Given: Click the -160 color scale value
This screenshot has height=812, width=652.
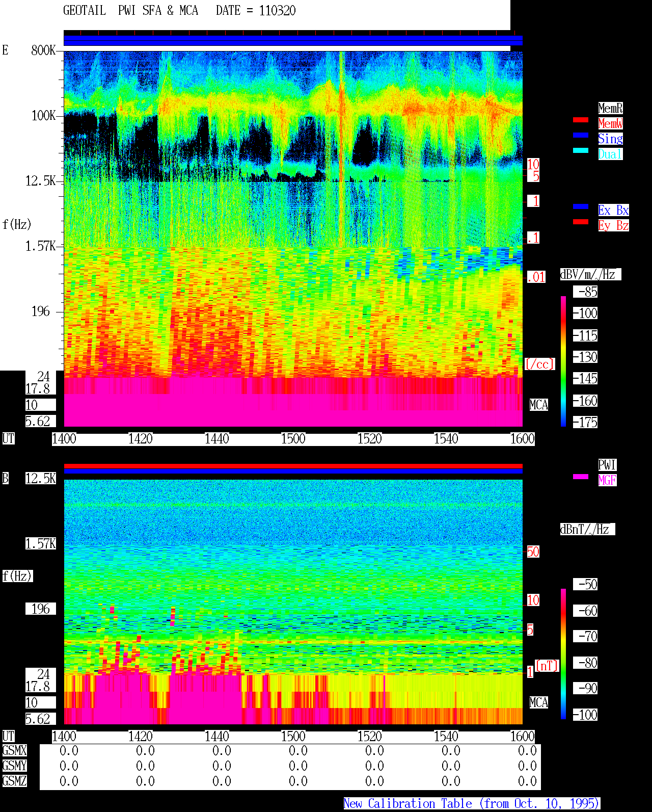Looking at the screenshot, I should coord(585,401).
